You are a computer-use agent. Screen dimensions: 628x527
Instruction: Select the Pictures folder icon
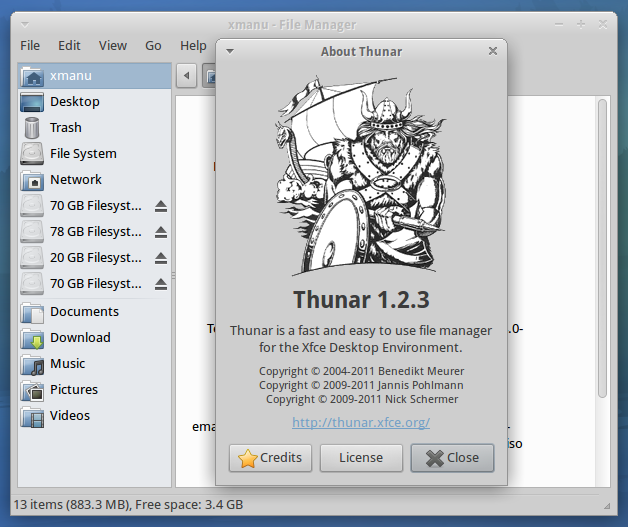[32, 390]
